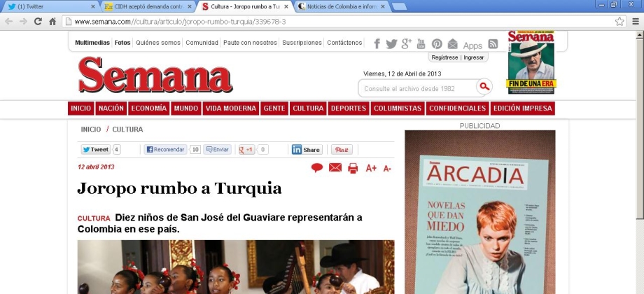Open Paute con nosotros link
The width and height of the screenshot is (644, 294).
point(250,43)
